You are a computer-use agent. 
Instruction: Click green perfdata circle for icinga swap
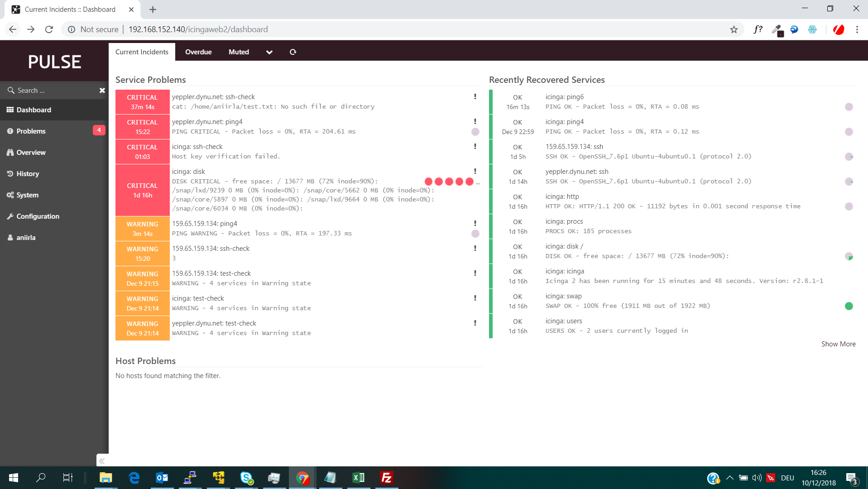pos(849,306)
